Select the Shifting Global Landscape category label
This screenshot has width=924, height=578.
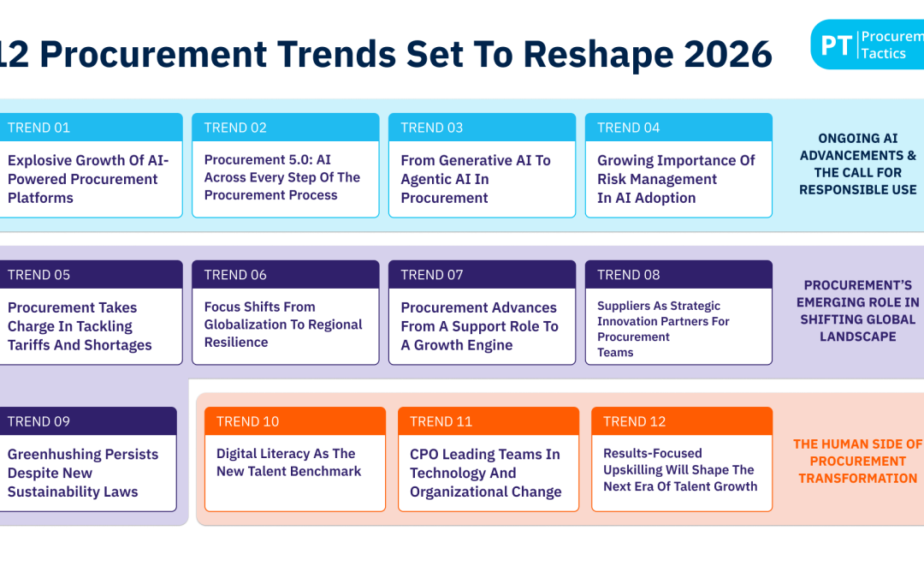pyautogui.click(x=857, y=311)
